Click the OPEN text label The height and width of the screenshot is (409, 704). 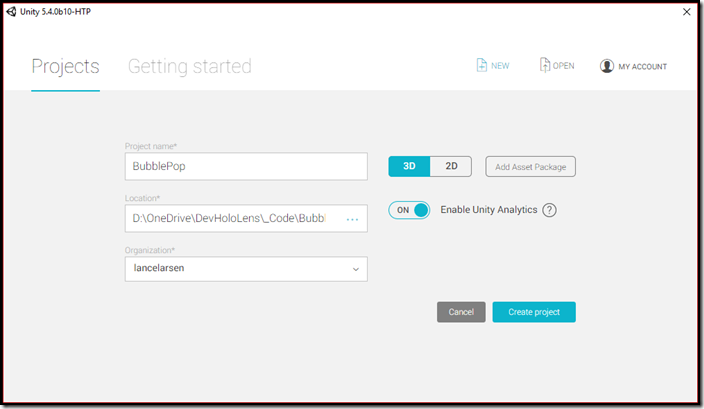(x=563, y=66)
